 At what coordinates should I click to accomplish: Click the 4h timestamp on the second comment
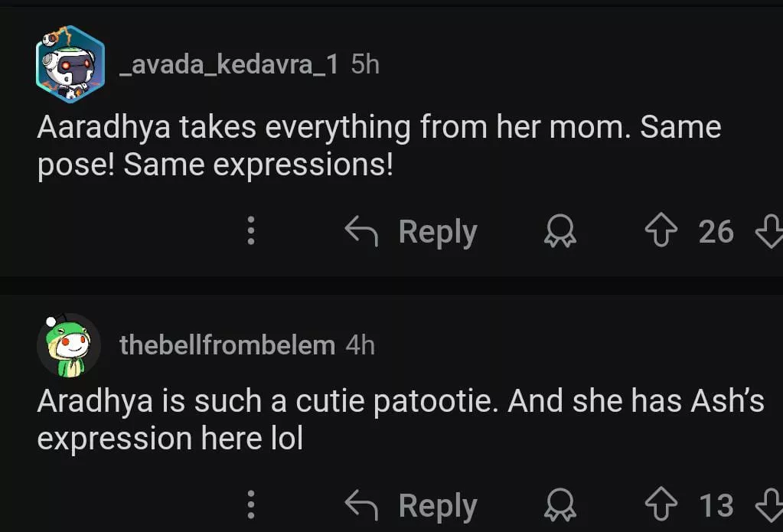361,345
